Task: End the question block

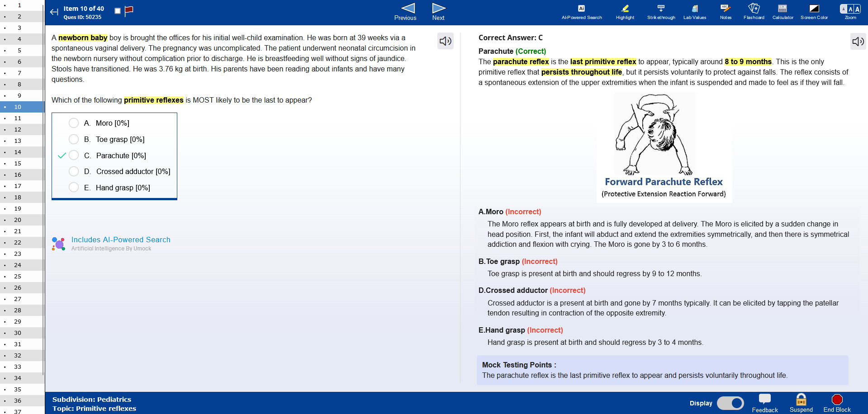Action: (837, 403)
